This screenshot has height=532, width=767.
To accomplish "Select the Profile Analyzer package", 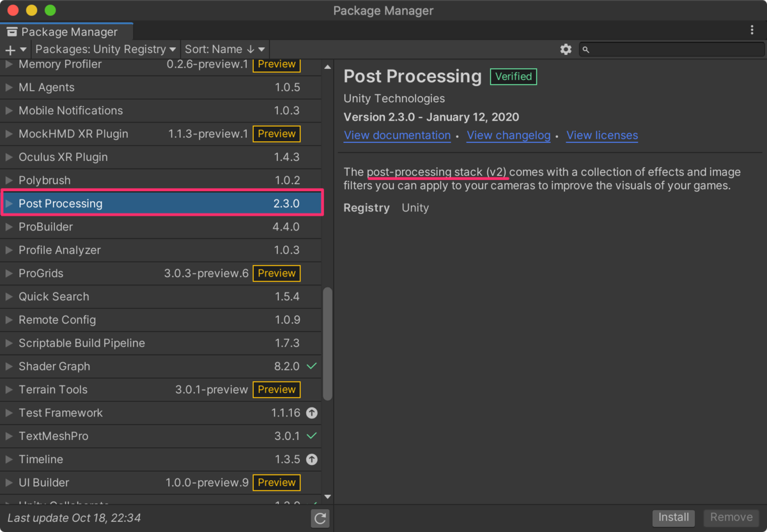I will (160, 250).
